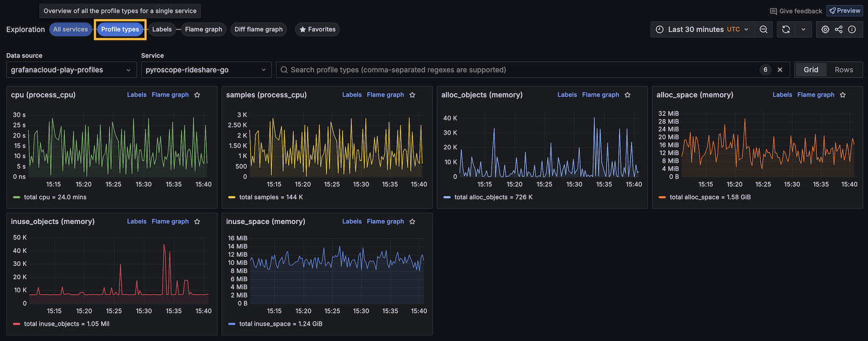
Task: Open the Data source dropdown
Action: [71, 70]
